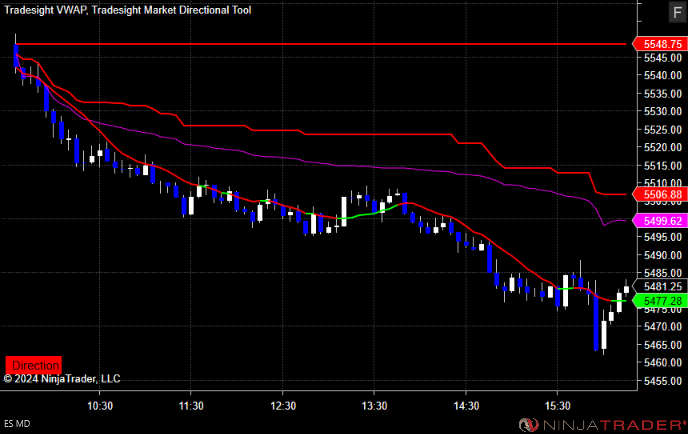This screenshot has height=434, width=688.
Task: Click the 5535.00 price axis label
Action: pos(663,93)
